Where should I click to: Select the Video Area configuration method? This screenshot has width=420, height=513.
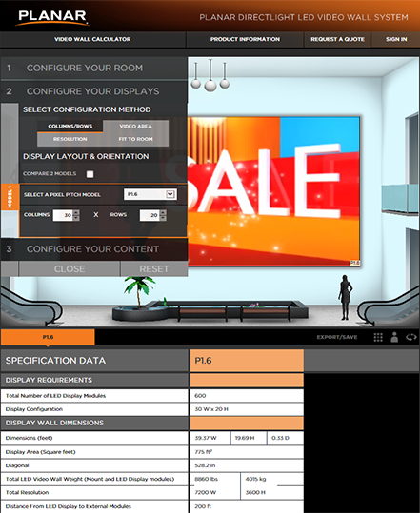click(136, 127)
